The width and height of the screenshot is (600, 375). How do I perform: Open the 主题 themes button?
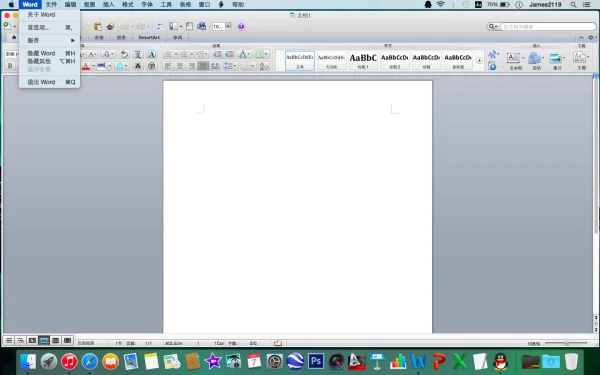click(581, 61)
